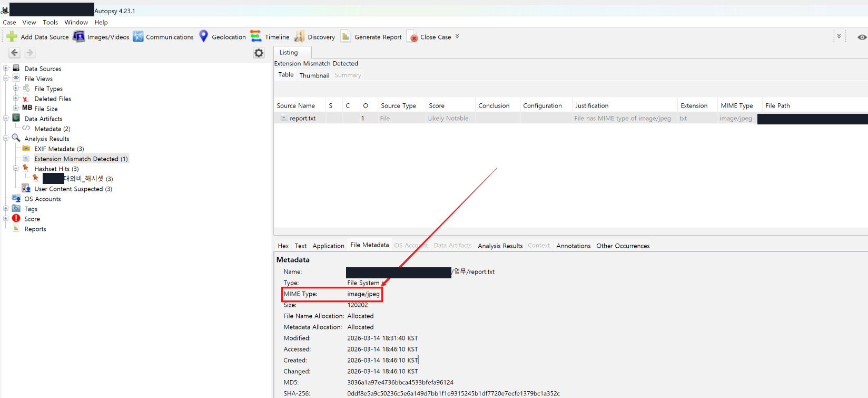Expand the Data Sources tree node
This screenshot has height=398, width=868.
6,68
